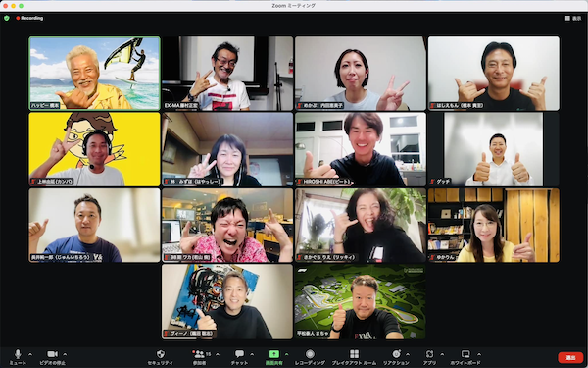This screenshot has height=368, width=588.
Task: Click the green encryption shield icon
Action: pyautogui.click(x=7, y=18)
